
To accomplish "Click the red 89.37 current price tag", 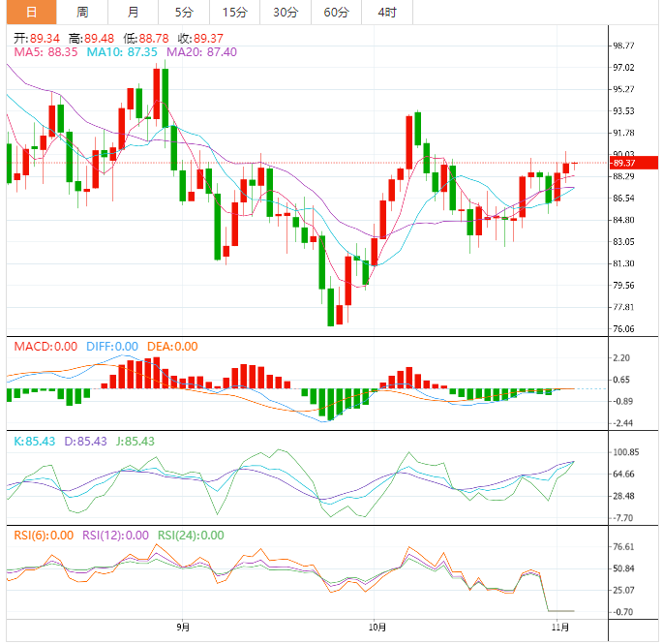I will (633, 163).
